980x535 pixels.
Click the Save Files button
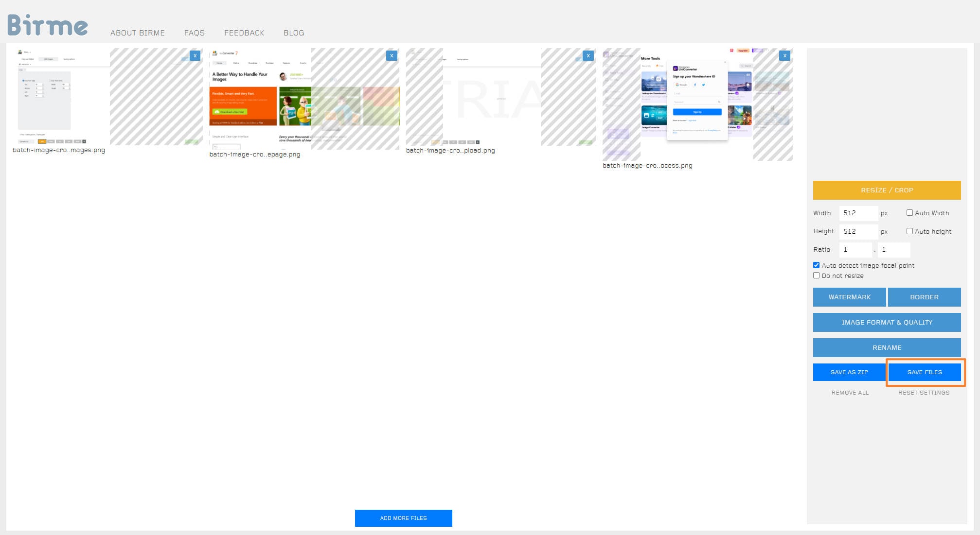tap(924, 372)
